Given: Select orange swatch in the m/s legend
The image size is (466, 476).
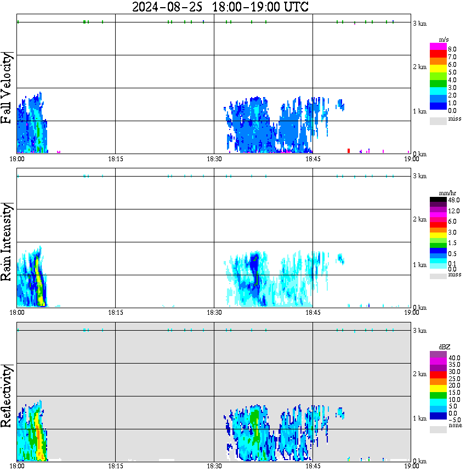Looking at the screenshot, I should [438, 61].
